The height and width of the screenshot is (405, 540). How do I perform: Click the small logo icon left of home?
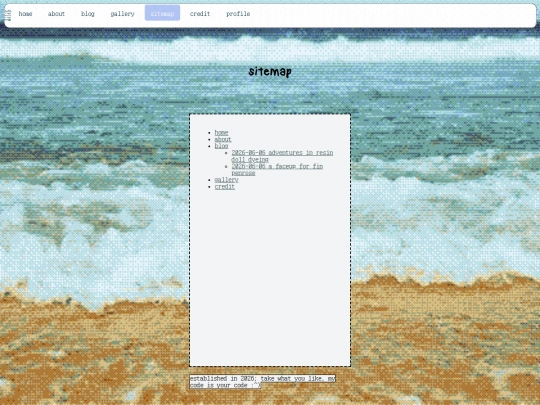tap(9, 15)
